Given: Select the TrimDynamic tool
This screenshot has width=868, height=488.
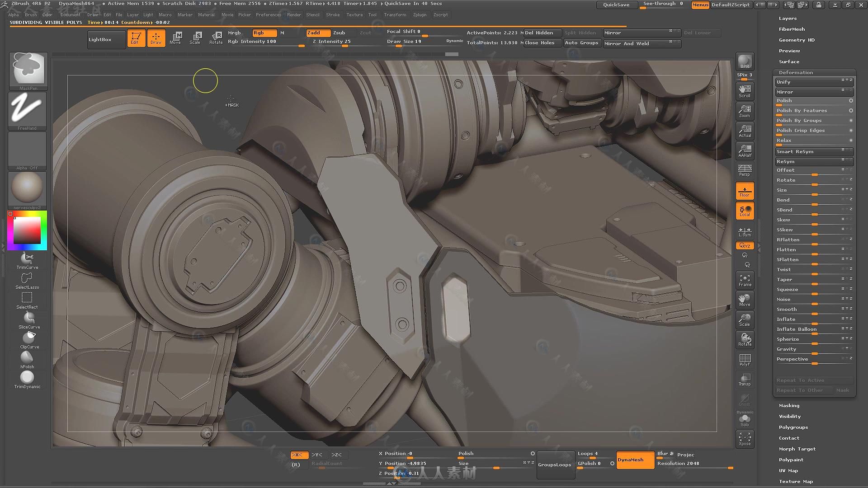Looking at the screenshot, I should pos(28,377).
